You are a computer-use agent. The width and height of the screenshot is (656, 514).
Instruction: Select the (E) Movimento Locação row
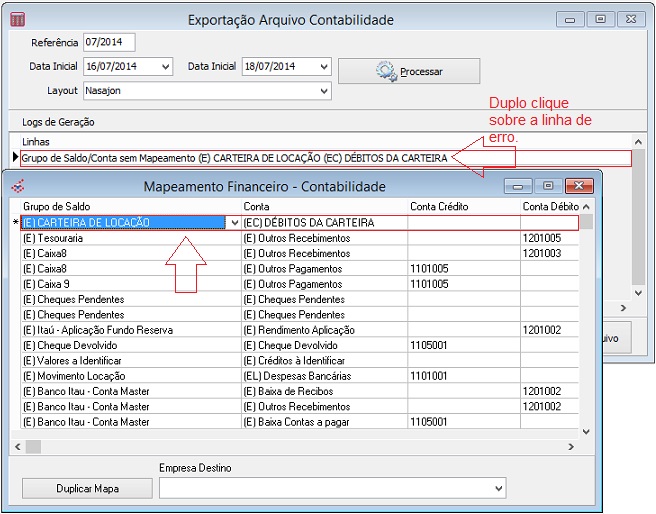pyautogui.click(x=300, y=376)
